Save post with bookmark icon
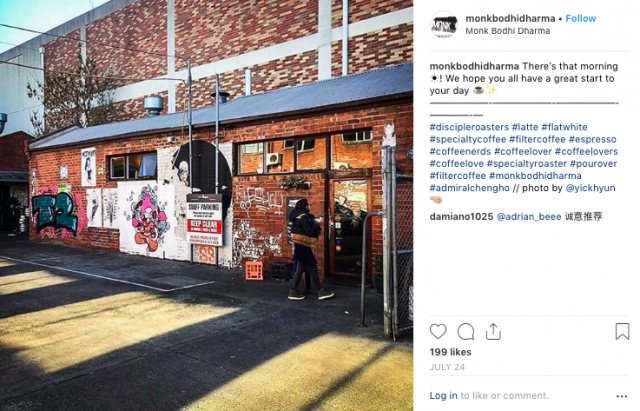 pos(622,331)
